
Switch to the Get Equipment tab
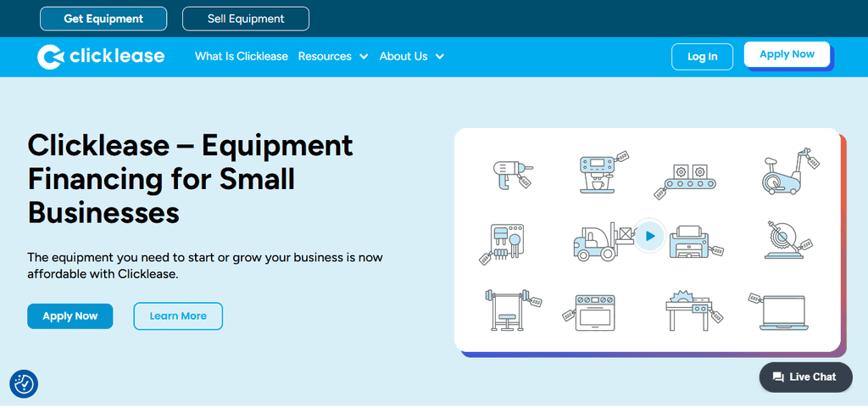pyautogui.click(x=103, y=19)
